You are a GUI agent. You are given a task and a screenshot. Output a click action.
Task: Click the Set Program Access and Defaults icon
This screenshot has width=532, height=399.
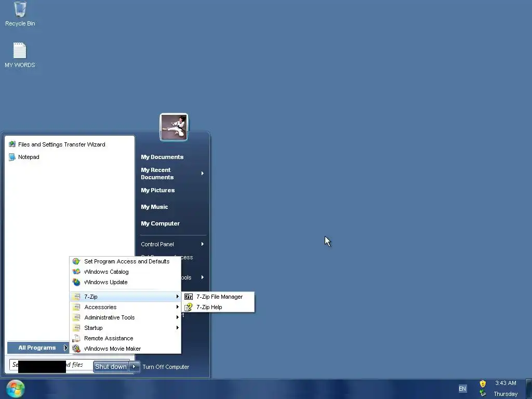(x=76, y=261)
